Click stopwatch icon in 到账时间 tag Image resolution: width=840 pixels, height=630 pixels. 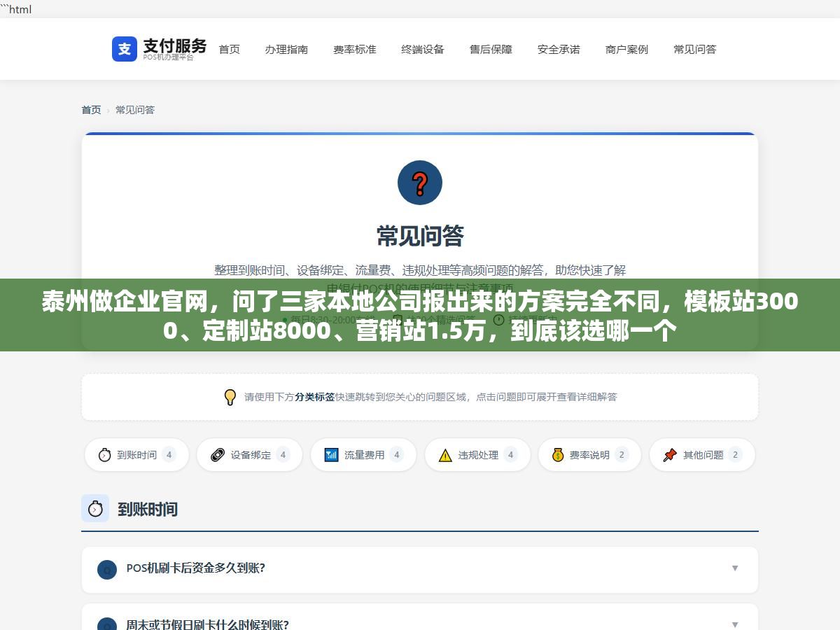click(104, 455)
